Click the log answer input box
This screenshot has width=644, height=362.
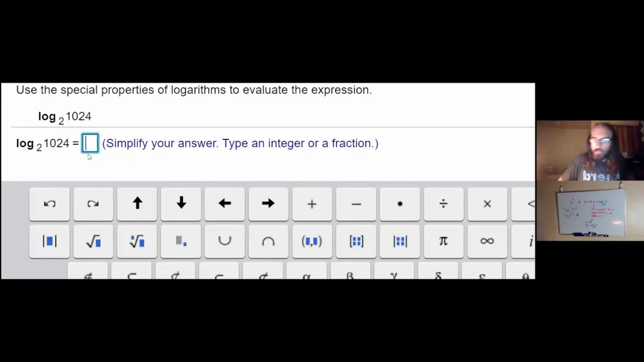coord(90,143)
